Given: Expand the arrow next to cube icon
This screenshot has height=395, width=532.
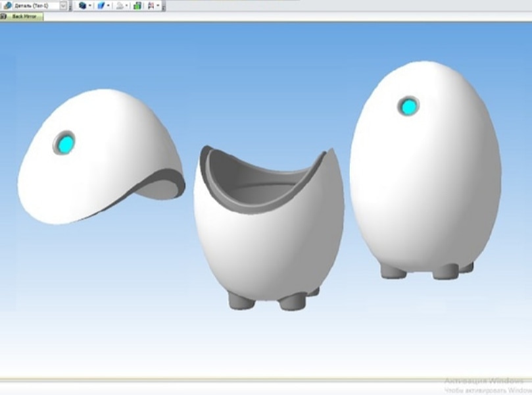Looking at the screenshot, I should coord(90,5).
